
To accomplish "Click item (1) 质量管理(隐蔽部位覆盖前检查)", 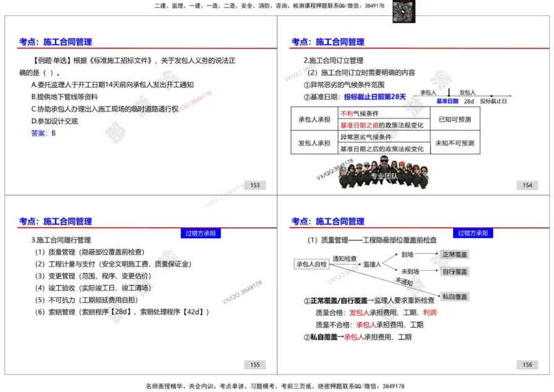I will [90, 252].
